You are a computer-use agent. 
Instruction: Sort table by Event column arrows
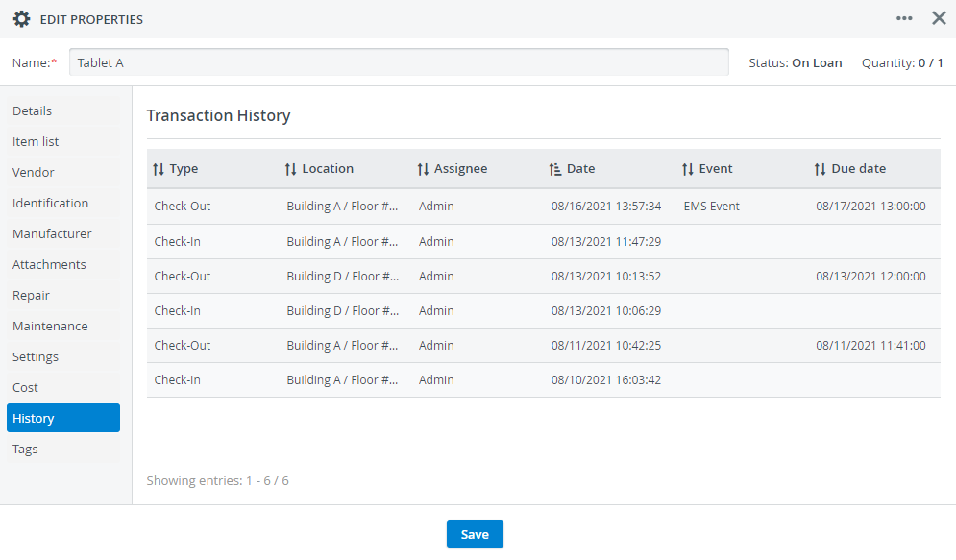click(688, 169)
